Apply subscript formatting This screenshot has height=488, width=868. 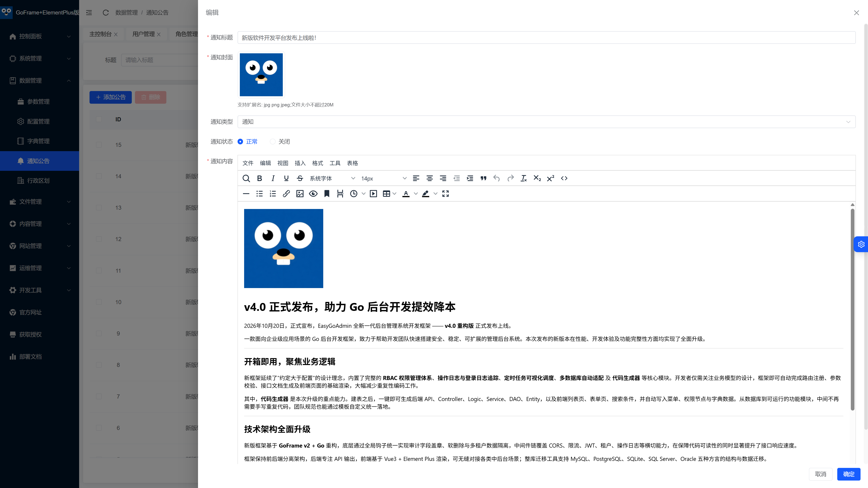pos(537,178)
